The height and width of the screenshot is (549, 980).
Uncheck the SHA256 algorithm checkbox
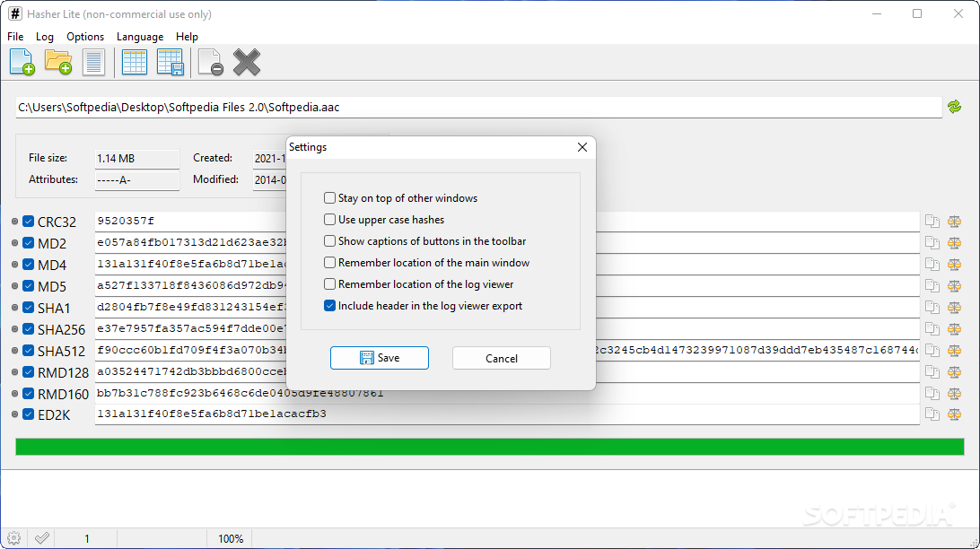[28, 328]
